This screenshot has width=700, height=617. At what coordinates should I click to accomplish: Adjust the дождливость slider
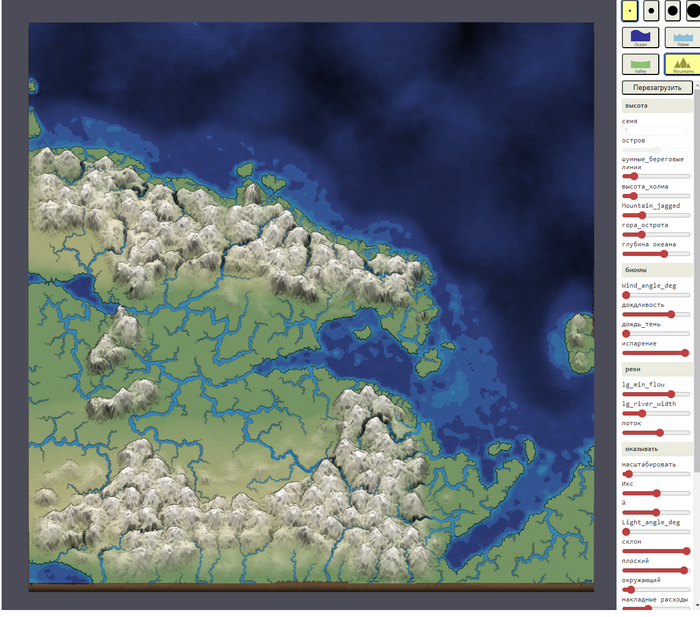pyautogui.click(x=656, y=314)
